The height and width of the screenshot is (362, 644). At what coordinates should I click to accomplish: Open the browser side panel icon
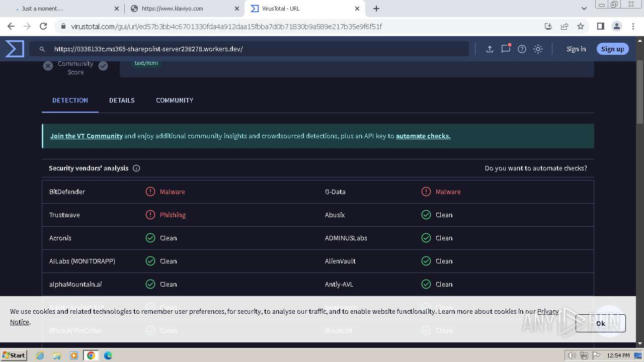point(600,26)
